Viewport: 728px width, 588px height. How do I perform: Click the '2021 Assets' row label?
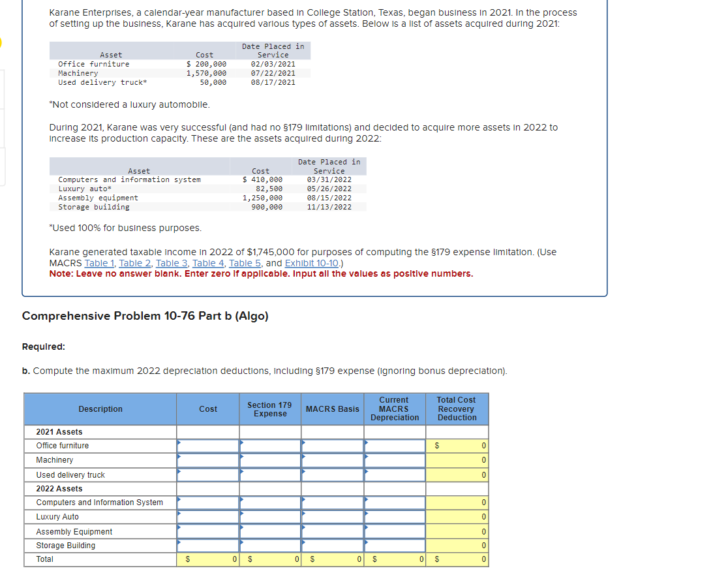click(59, 432)
